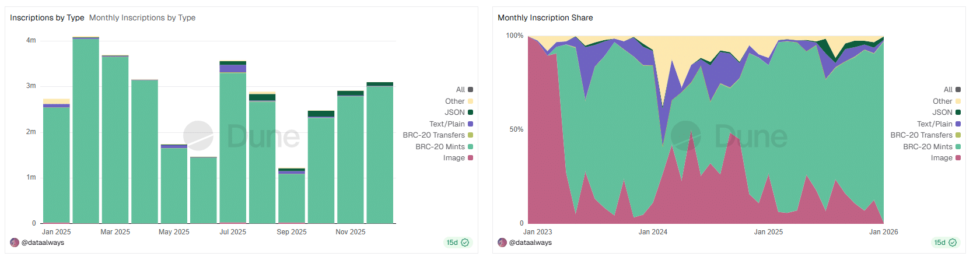This screenshot has height=260, width=980.
Task: Click the 15d refresh check icon in right chart
Action: (x=953, y=243)
